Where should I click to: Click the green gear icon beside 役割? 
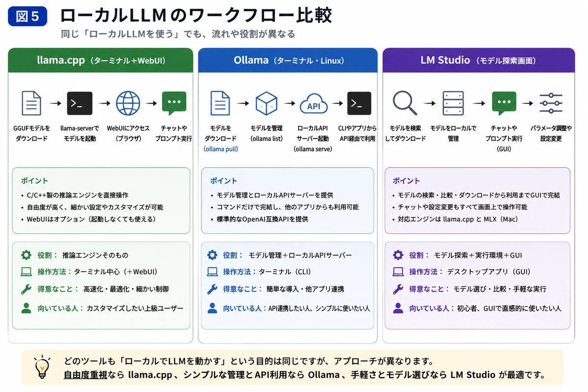tap(26, 255)
